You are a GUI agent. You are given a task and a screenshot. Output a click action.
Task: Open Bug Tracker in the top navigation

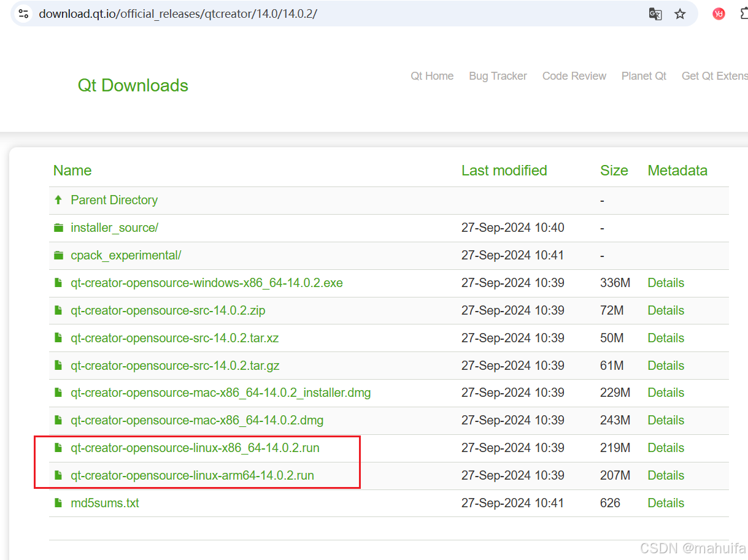point(498,76)
